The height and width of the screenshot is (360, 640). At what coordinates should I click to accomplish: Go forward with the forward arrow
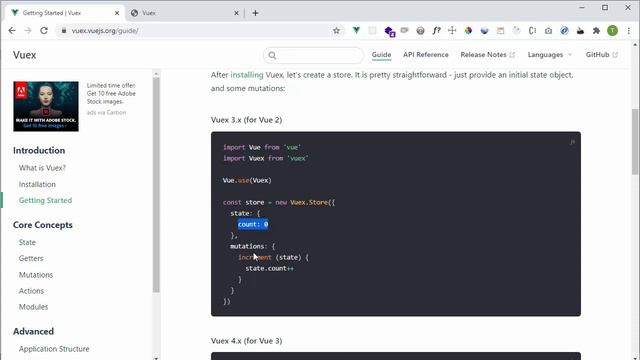28,31
